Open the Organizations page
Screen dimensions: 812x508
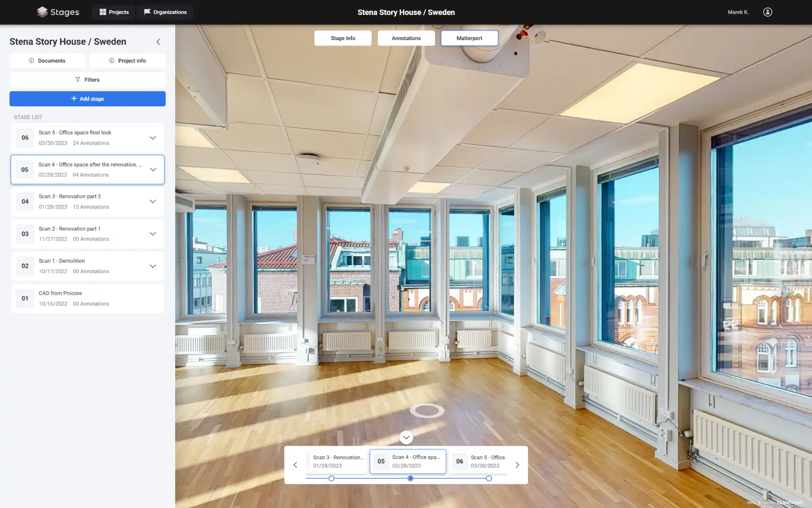click(x=165, y=12)
